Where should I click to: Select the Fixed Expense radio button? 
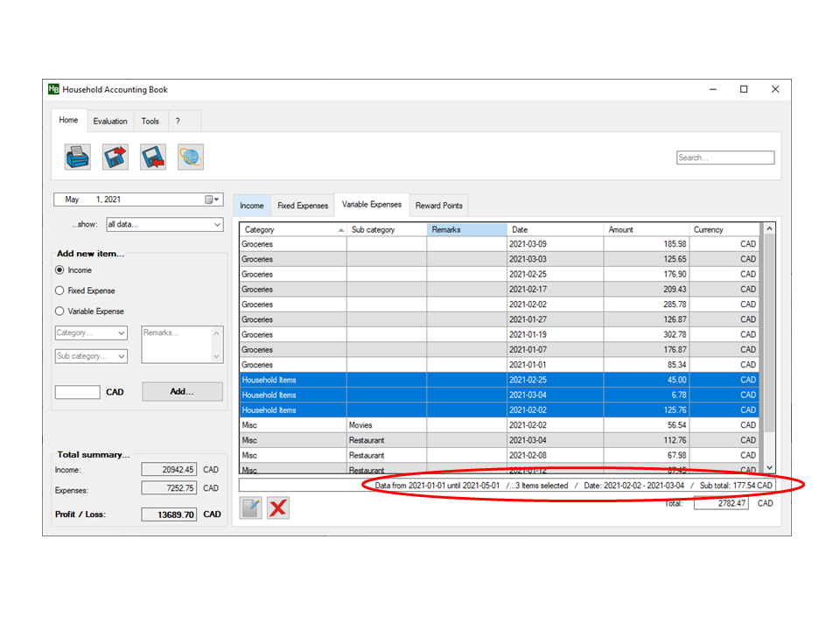pyautogui.click(x=59, y=290)
